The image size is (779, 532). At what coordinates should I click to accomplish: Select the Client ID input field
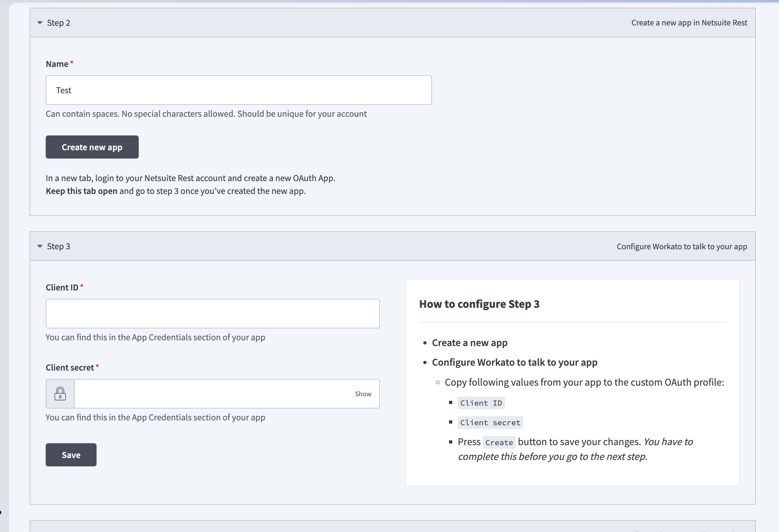tap(212, 313)
